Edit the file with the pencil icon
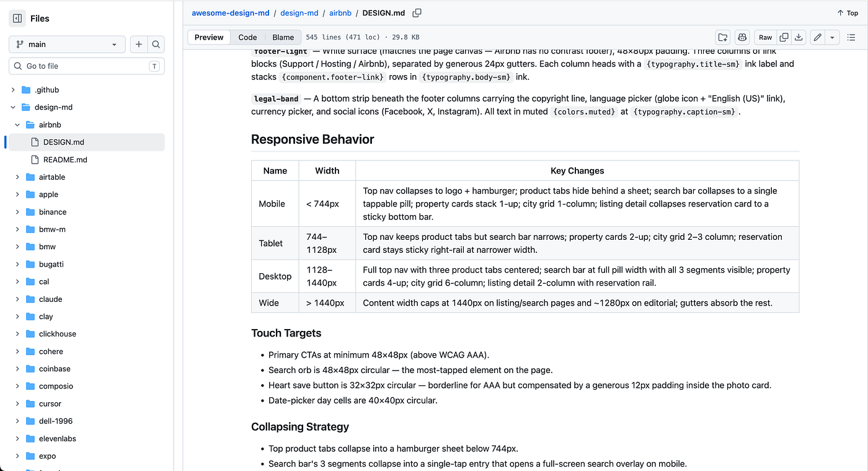The height and width of the screenshot is (471, 868). pos(818,37)
